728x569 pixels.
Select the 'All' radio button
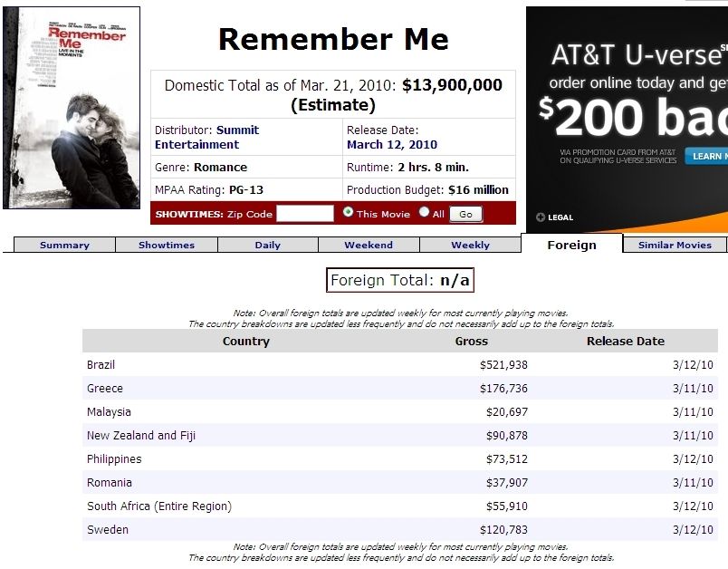coord(424,212)
